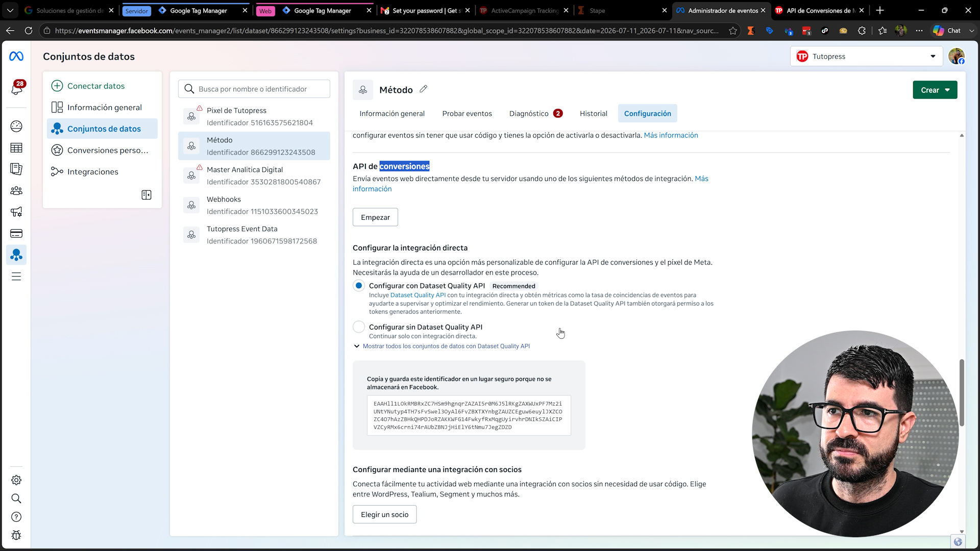980x551 pixels.
Task: Open the table grid icon in left rail
Action: point(16,148)
